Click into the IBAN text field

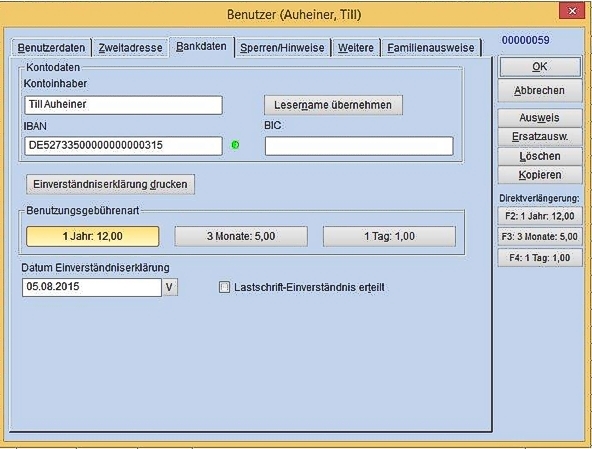[x=123, y=146]
